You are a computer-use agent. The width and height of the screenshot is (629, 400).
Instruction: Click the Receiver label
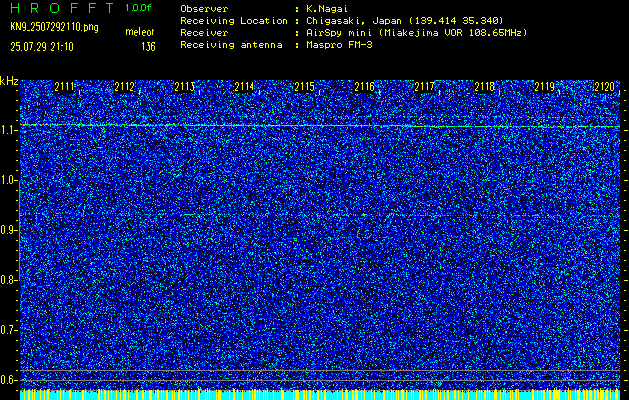coord(204,33)
